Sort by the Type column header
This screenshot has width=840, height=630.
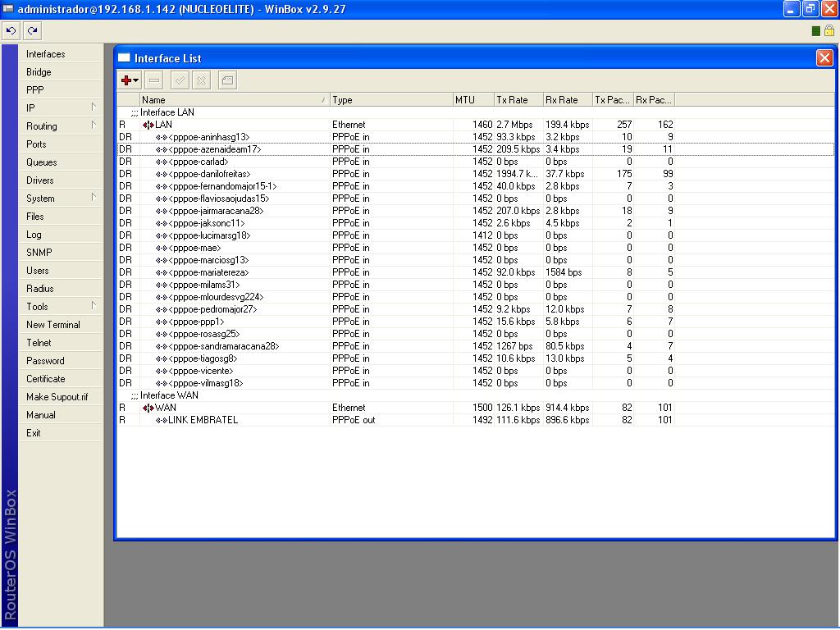coord(391,99)
